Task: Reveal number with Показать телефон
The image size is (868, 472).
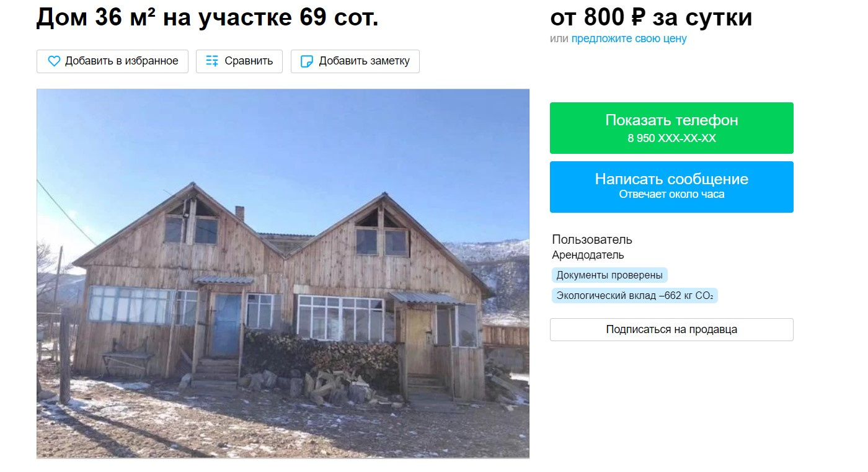Action: coord(671,120)
